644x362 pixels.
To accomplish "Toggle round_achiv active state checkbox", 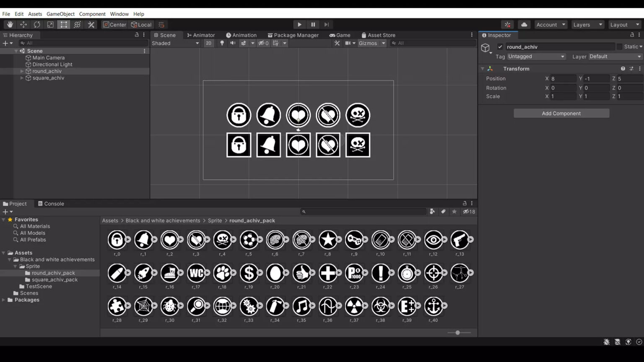I will coord(500,47).
